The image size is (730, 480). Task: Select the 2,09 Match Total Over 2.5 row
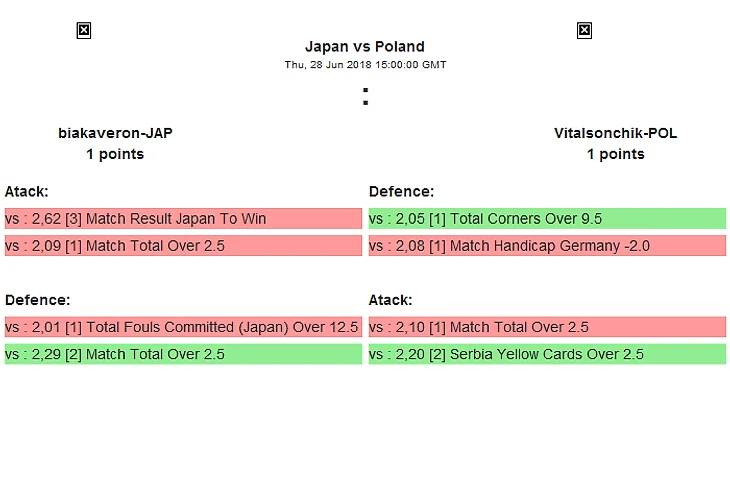coord(183,246)
